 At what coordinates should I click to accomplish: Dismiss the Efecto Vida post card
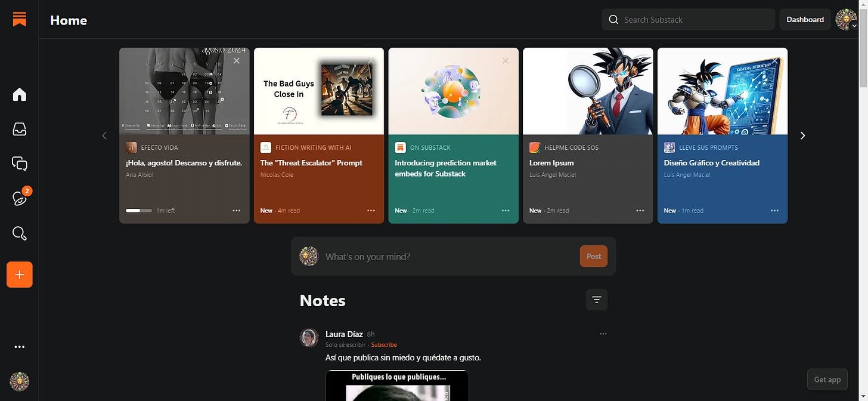click(x=237, y=61)
